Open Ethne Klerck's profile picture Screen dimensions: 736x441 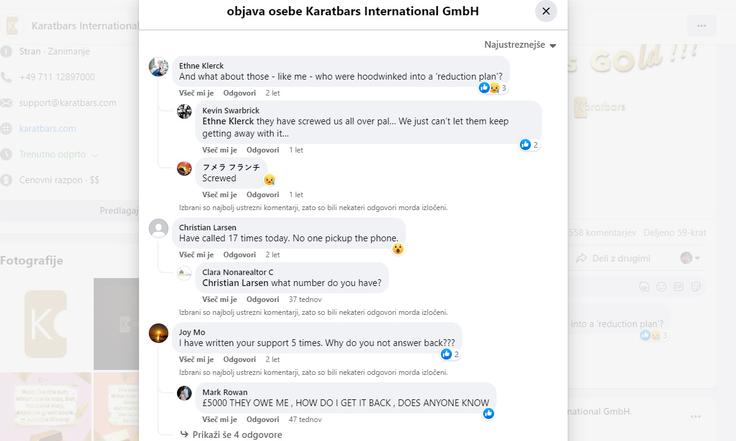(159, 67)
